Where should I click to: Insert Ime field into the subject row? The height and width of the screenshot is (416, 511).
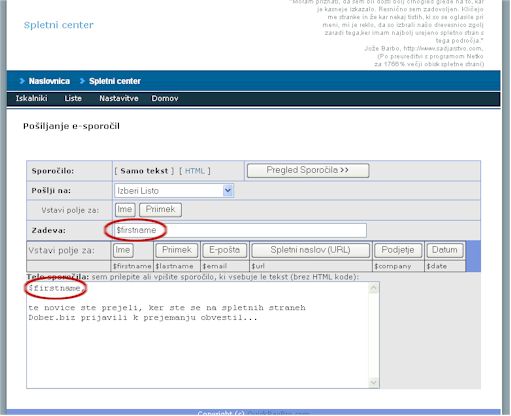click(x=125, y=210)
